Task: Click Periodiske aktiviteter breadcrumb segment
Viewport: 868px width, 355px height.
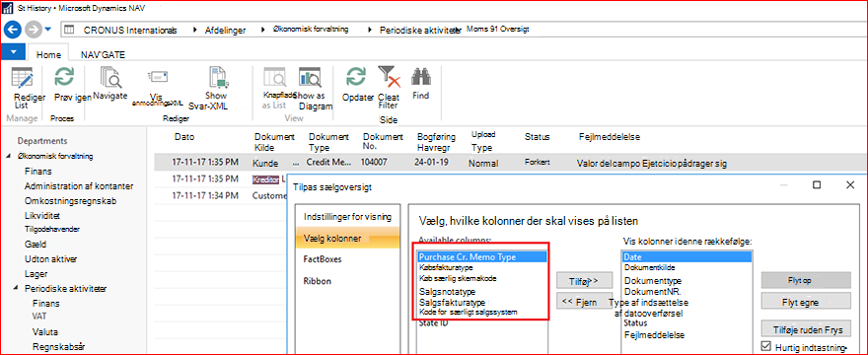Action: [419, 30]
